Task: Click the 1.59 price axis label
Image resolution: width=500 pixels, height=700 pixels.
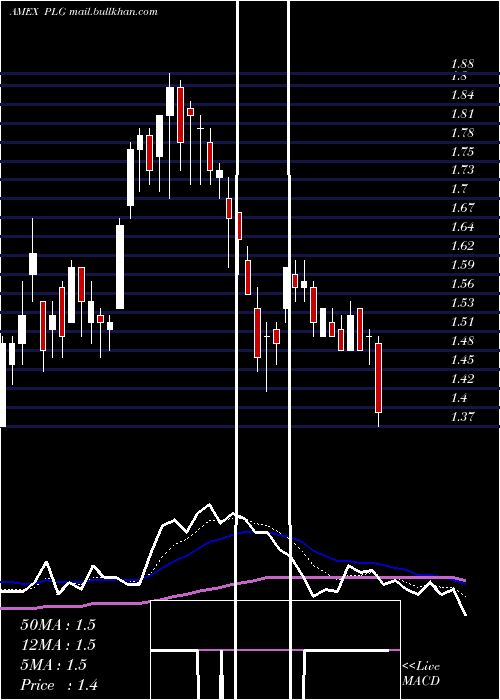Action: point(462,265)
